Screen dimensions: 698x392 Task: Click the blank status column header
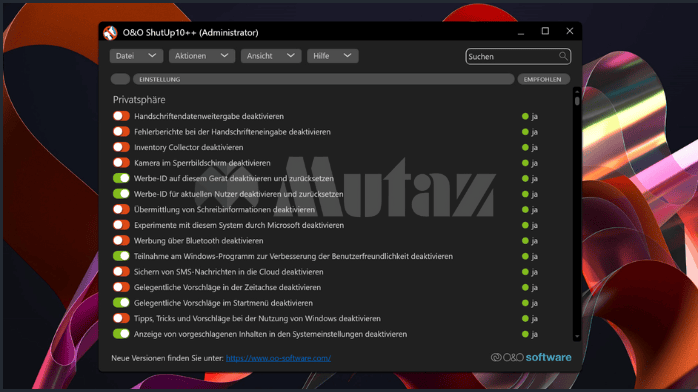point(120,79)
